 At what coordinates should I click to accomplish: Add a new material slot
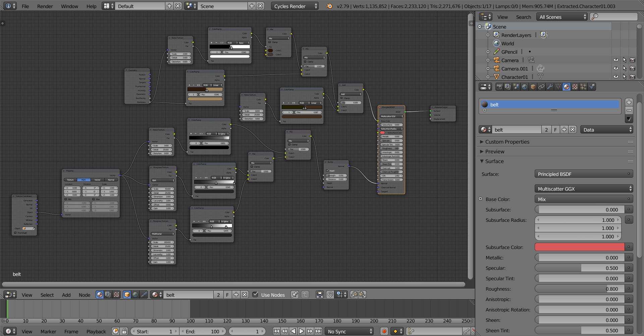click(x=629, y=102)
